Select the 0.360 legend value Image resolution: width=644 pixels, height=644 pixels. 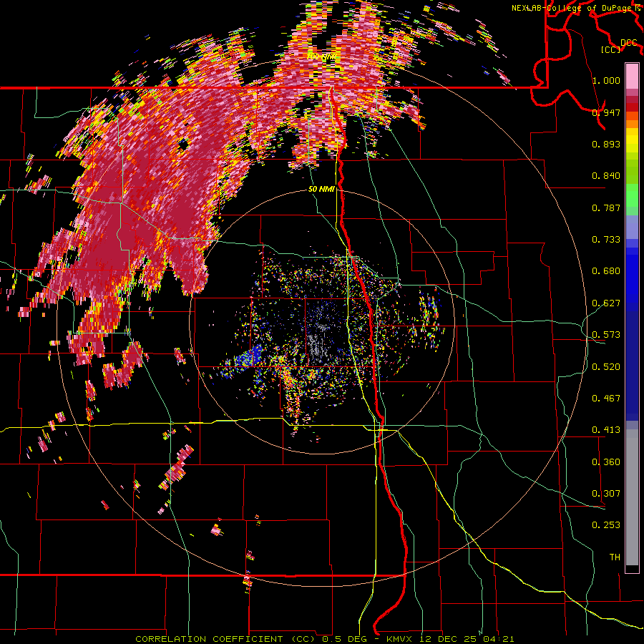tap(606, 462)
